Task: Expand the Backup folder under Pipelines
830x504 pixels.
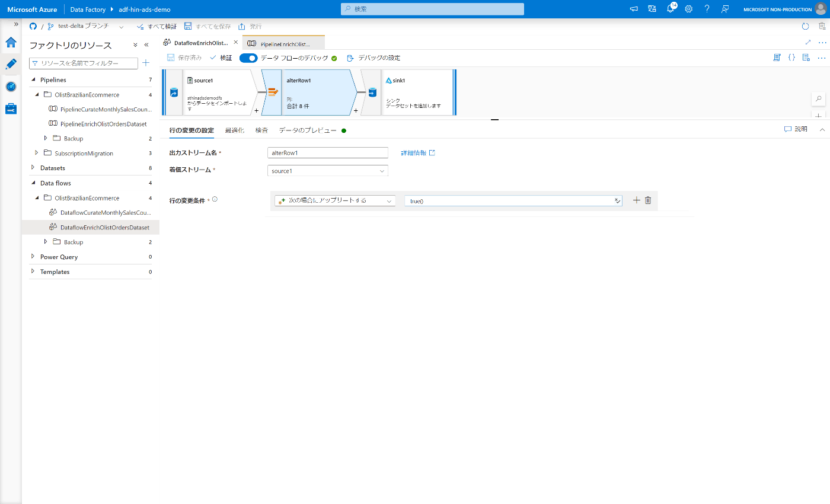Action: (46, 138)
